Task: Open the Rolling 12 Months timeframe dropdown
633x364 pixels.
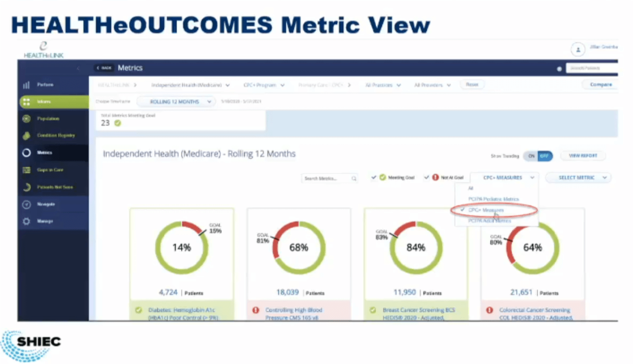Action: (176, 102)
